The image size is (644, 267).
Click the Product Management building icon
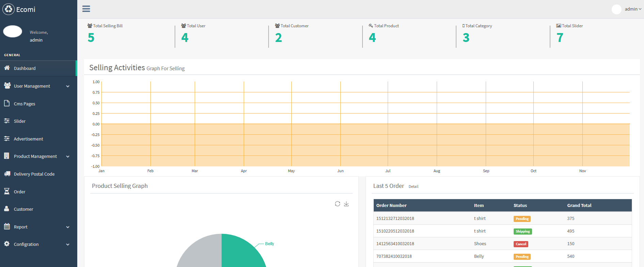pos(6,156)
